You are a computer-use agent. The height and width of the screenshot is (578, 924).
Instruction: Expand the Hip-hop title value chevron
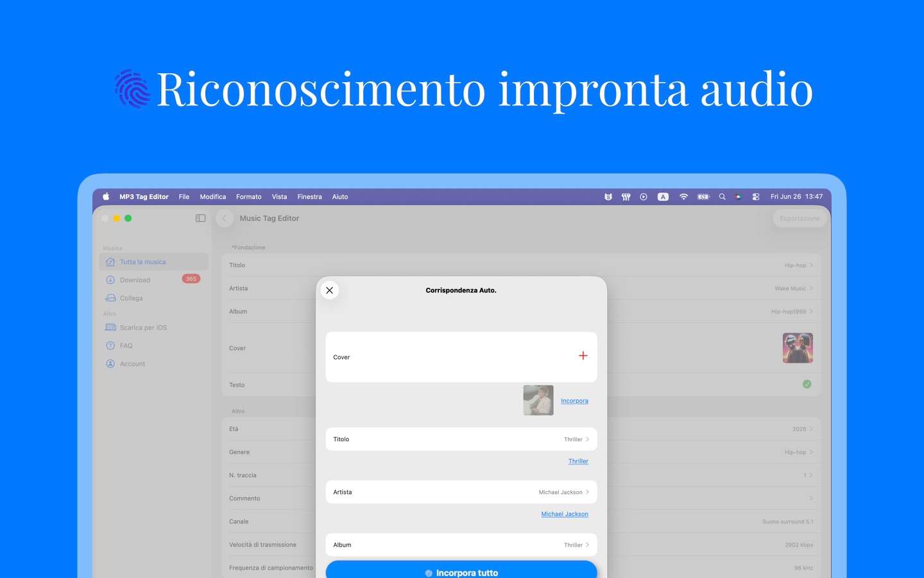point(811,265)
